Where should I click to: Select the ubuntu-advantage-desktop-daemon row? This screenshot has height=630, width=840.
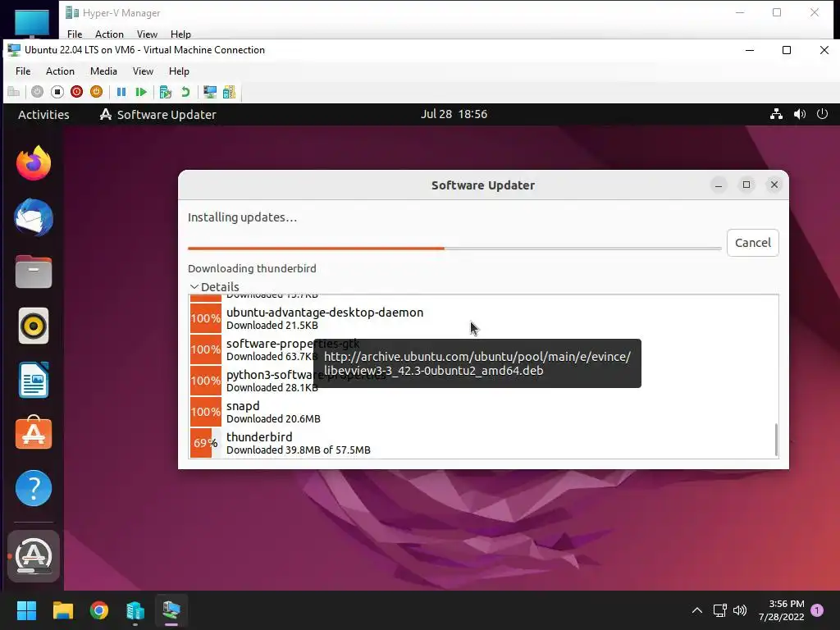click(482, 318)
